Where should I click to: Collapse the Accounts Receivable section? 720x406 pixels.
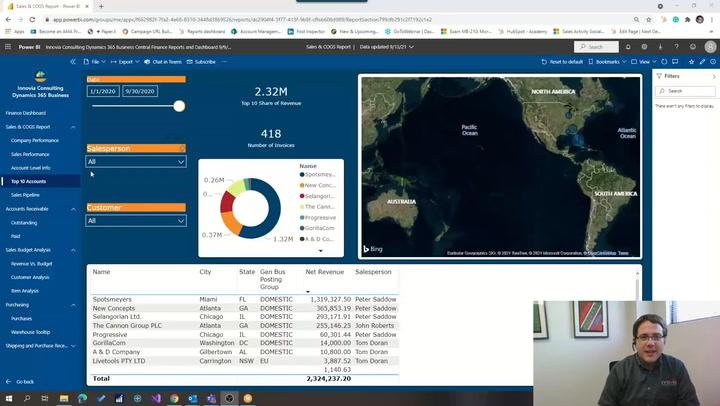[73, 209]
